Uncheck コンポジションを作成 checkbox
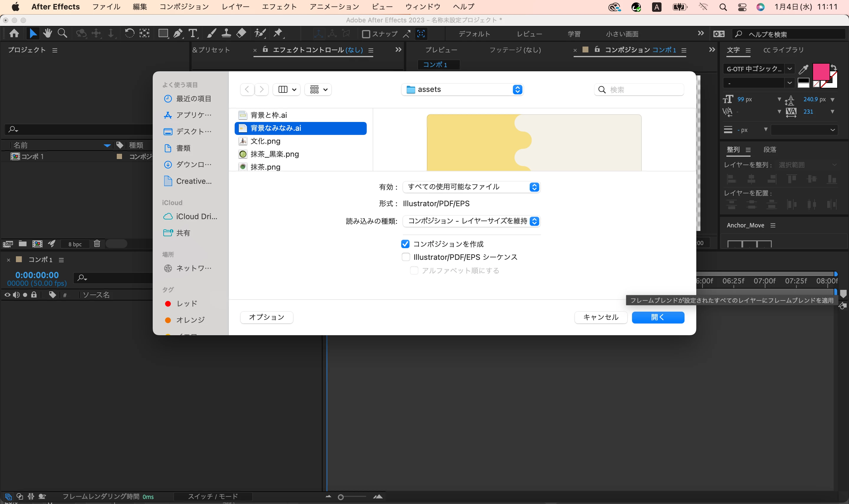Image resolution: width=849 pixels, height=504 pixels. coord(405,244)
